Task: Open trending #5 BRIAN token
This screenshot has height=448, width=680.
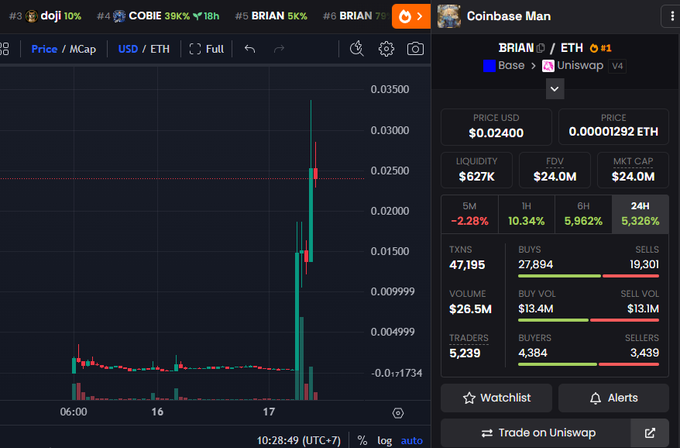Action: (271, 16)
